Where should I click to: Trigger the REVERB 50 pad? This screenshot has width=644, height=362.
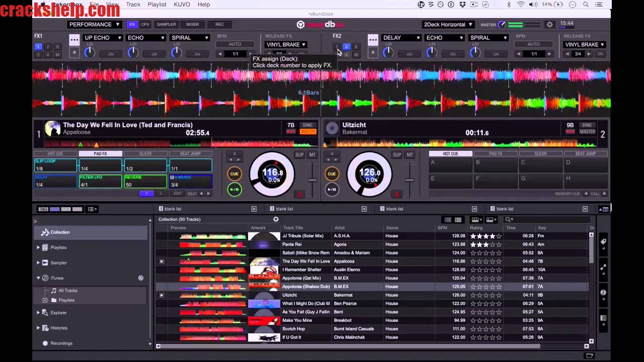(145, 182)
